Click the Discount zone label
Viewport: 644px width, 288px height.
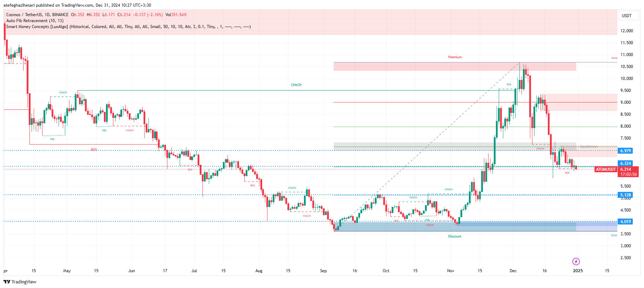tap(455, 236)
